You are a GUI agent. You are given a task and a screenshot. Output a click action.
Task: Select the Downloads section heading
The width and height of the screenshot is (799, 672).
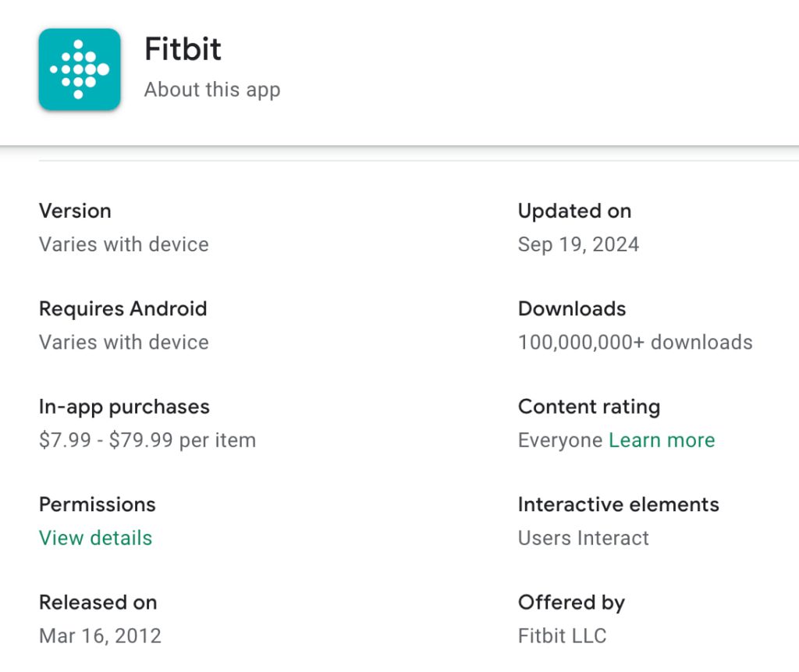pos(572,308)
